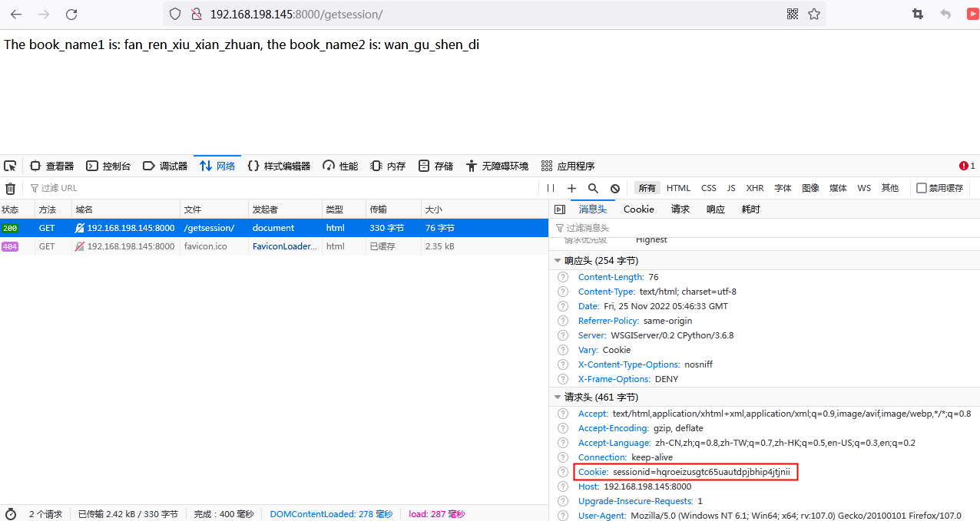The image size is (980, 521).
Task: Open the error count indicator
Action: click(x=967, y=166)
